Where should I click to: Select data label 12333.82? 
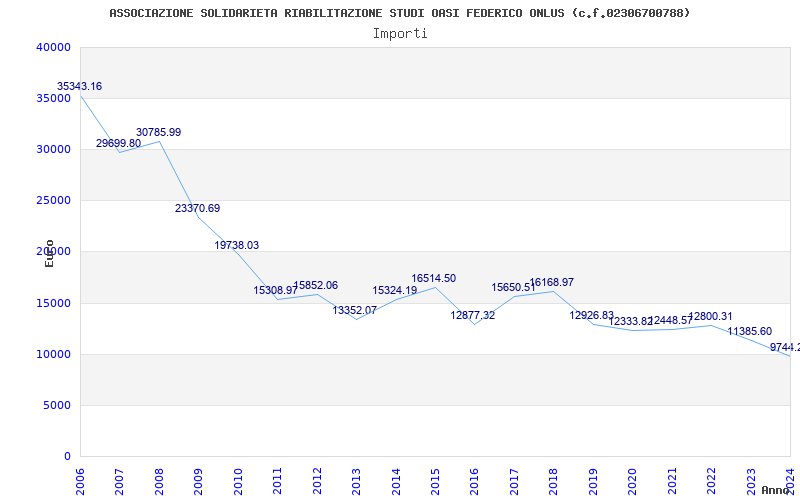pos(631,321)
